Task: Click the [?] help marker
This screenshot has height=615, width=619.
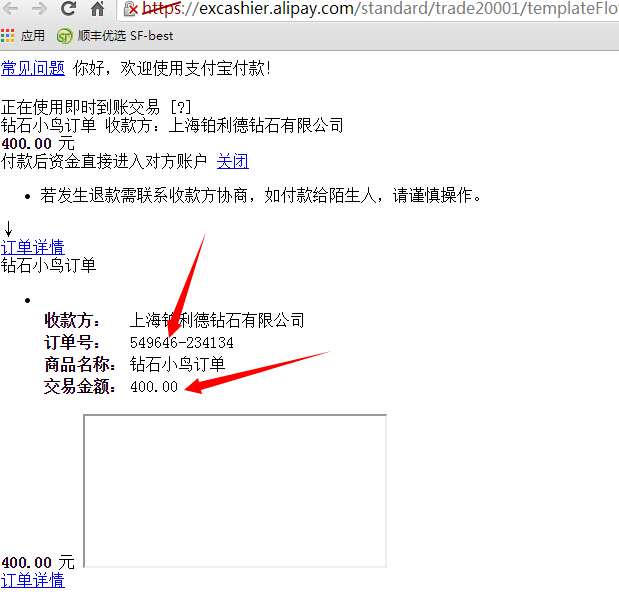Action: pyautogui.click(x=181, y=107)
